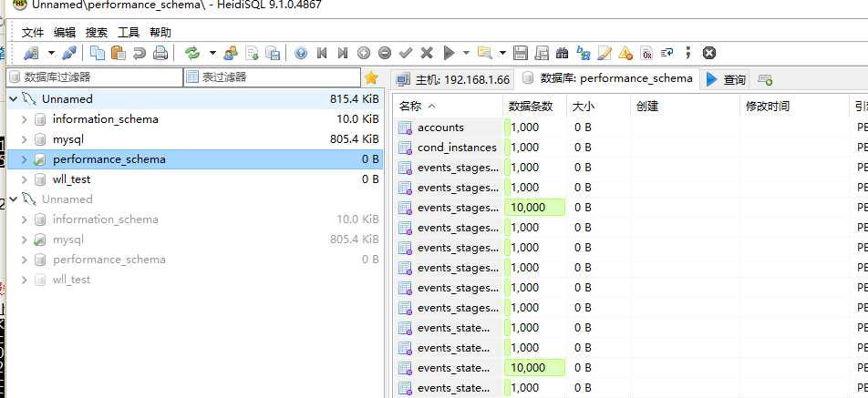Select the greyed wll_test database
Viewport: 868px width, 398px height.
[71, 280]
